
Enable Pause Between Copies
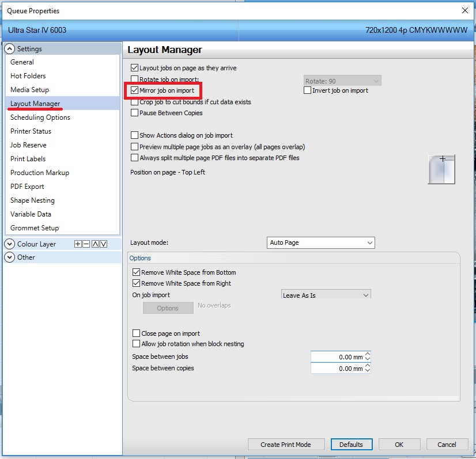pyautogui.click(x=134, y=113)
